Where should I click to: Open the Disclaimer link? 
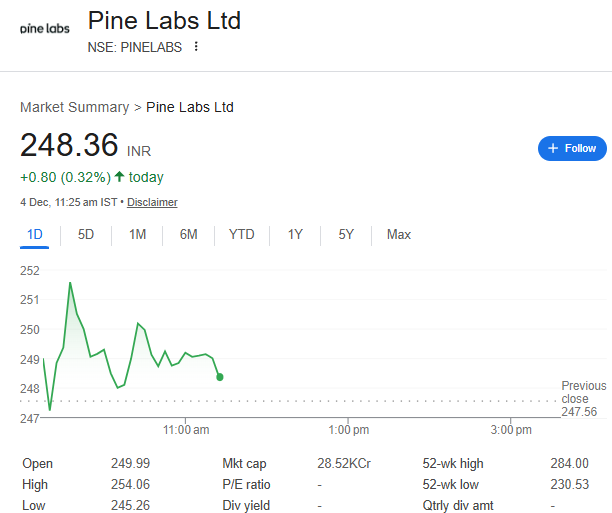tap(152, 202)
